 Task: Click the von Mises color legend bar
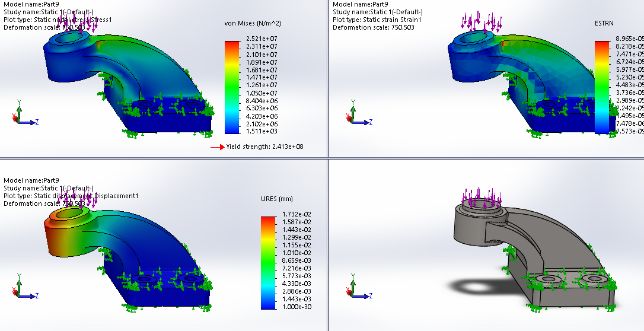point(232,87)
